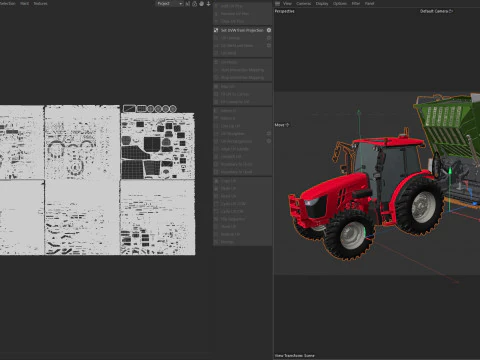Click the top-right UV tile with tractor islands
The image size is (480, 360).
(x=157, y=146)
